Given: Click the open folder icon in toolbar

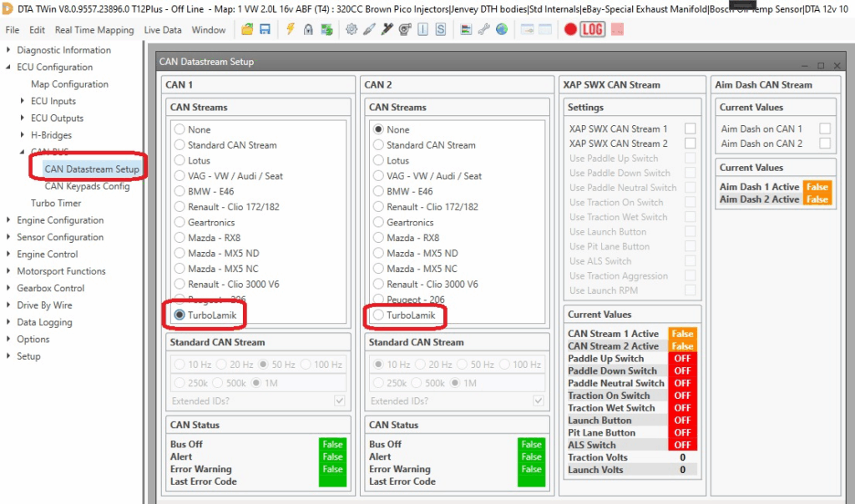Looking at the screenshot, I should 247,29.
